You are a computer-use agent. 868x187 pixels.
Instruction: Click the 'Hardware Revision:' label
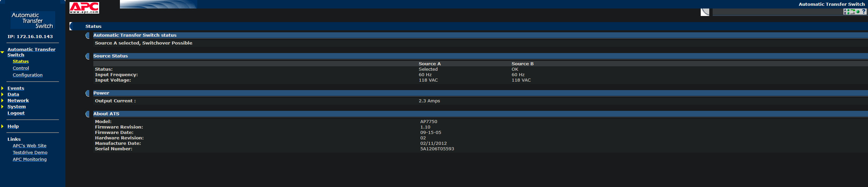click(119, 138)
